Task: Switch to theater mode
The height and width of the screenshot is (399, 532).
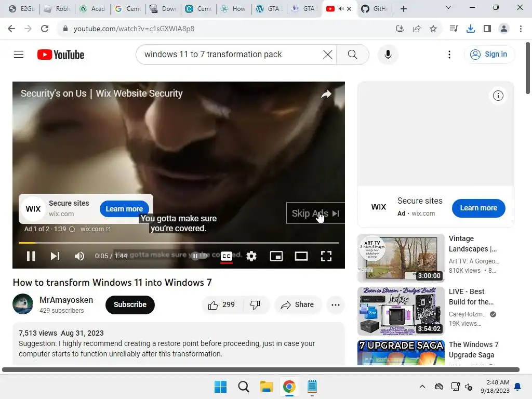Action: 301,256
